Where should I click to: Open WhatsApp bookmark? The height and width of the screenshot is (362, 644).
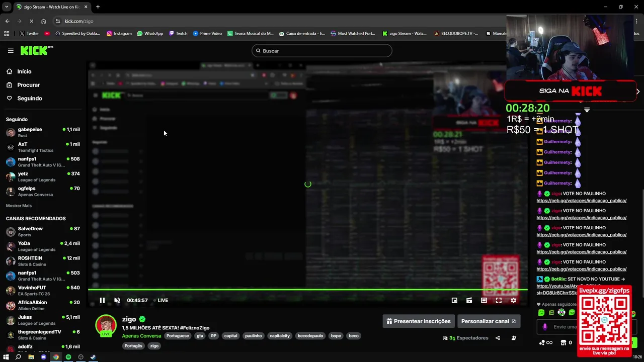(150, 34)
